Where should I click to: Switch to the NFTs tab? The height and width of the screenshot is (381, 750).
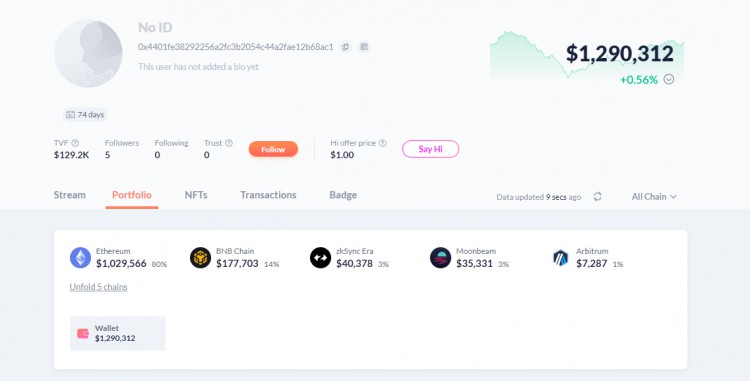click(x=196, y=195)
